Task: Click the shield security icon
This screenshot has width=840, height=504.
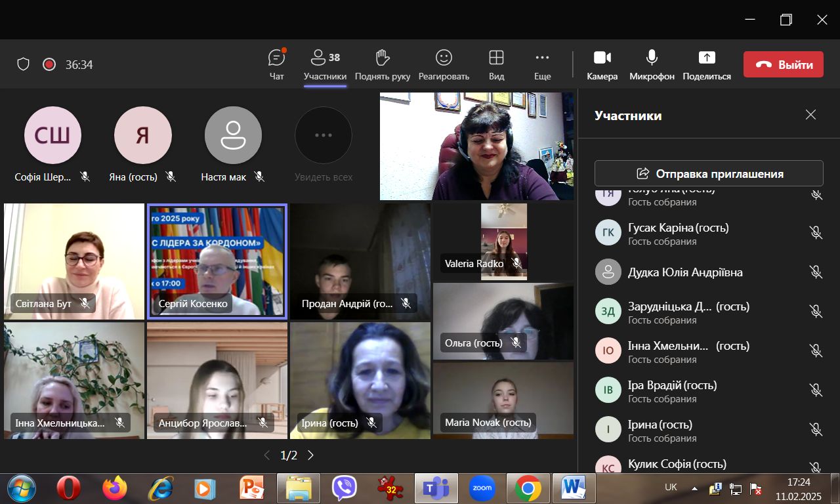Action: pos(24,64)
